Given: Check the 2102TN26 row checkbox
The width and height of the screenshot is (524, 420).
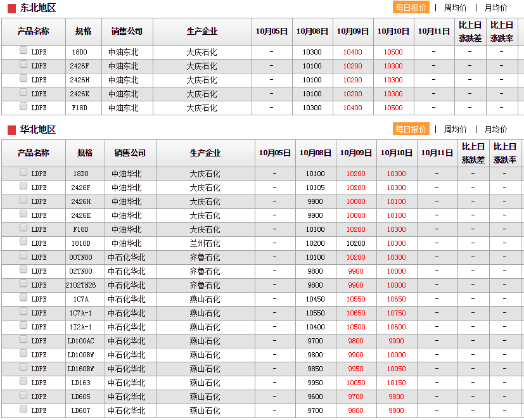Looking at the screenshot, I should [x=23, y=283].
